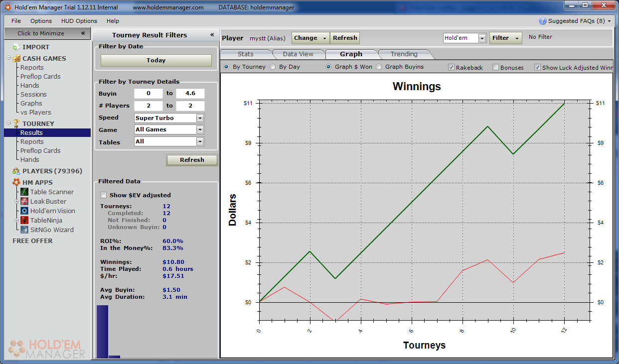Screen dimensions: 619x364
Task: Click the Table Scanner app icon
Action: click(24, 192)
